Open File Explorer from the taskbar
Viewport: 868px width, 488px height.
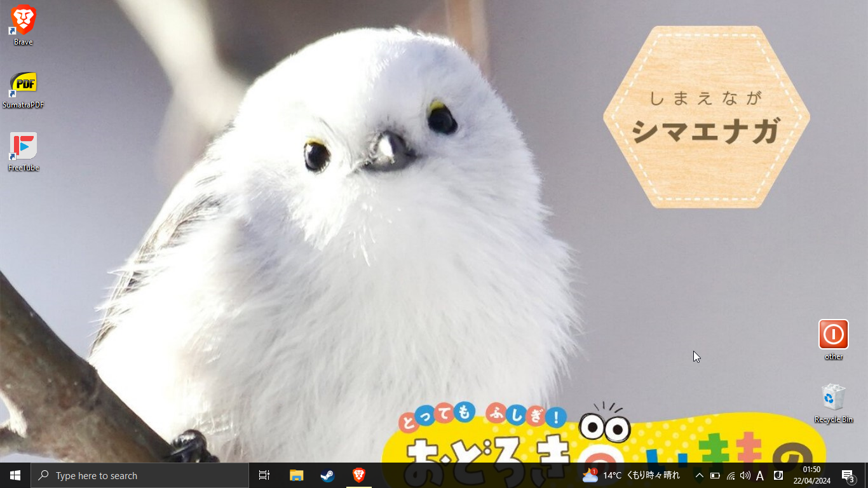[296, 475]
